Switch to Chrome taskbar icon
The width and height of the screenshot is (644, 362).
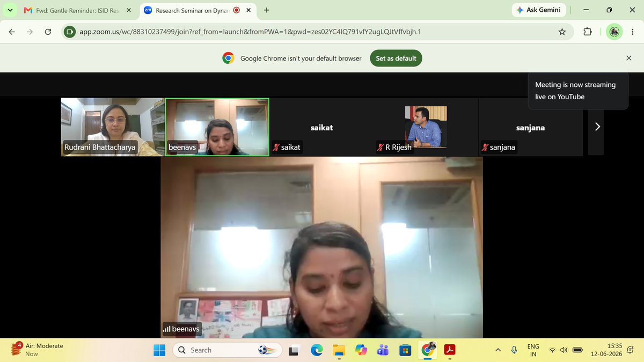[x=428, y=350]
